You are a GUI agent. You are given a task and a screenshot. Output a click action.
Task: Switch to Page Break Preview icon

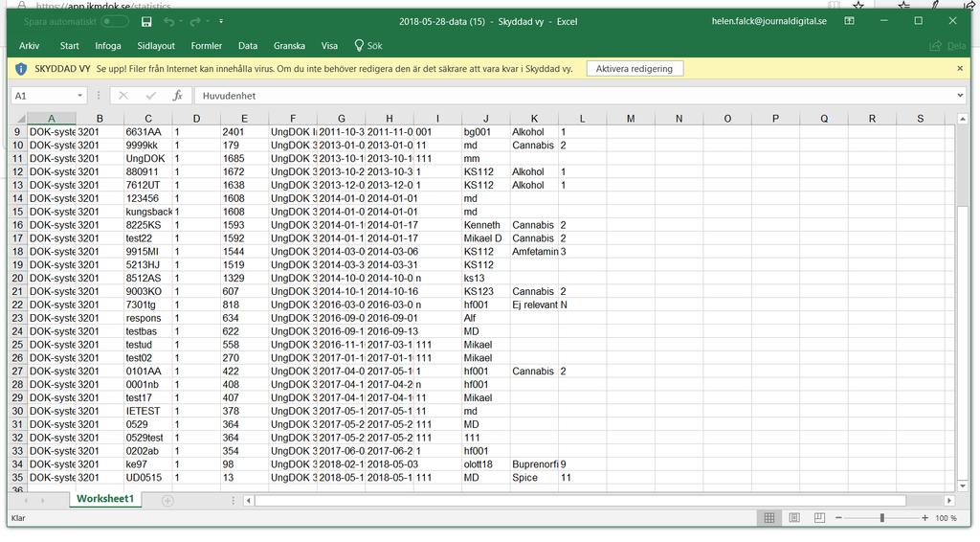(819, 518)
